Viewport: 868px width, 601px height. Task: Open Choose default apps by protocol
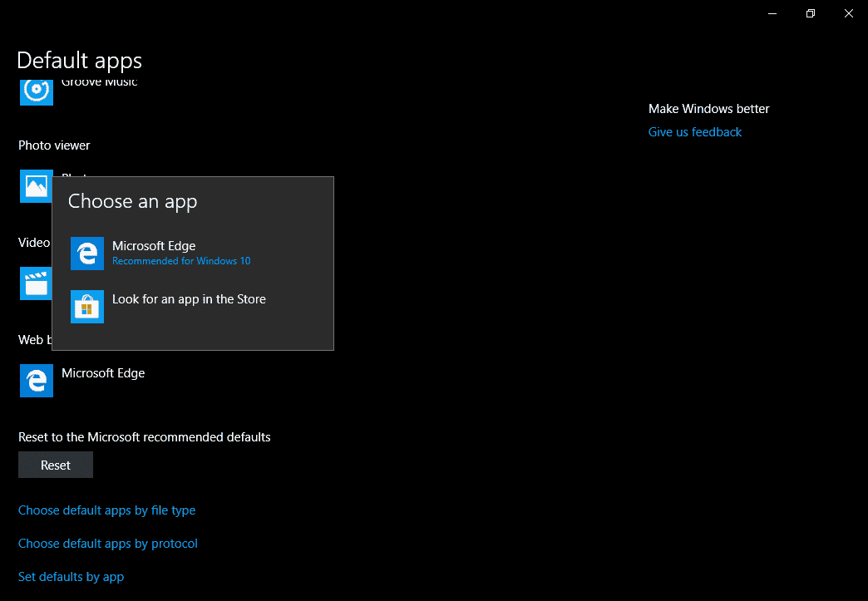108,544
